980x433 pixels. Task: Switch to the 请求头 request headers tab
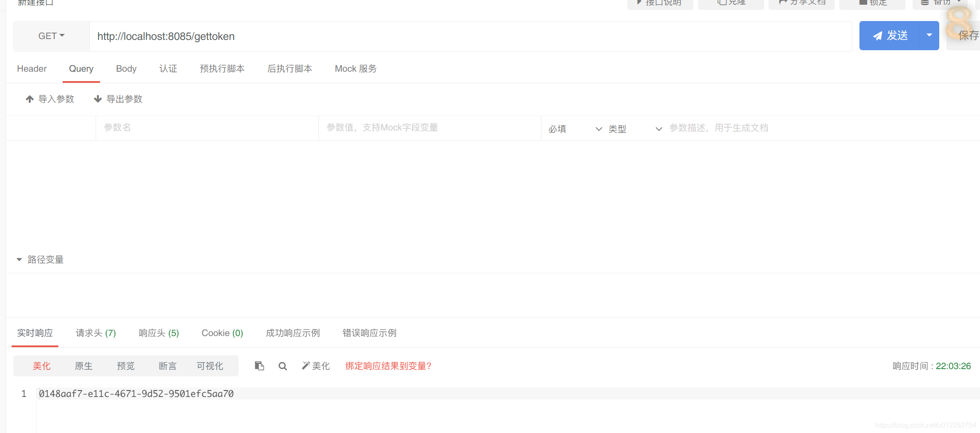[95, 333]
